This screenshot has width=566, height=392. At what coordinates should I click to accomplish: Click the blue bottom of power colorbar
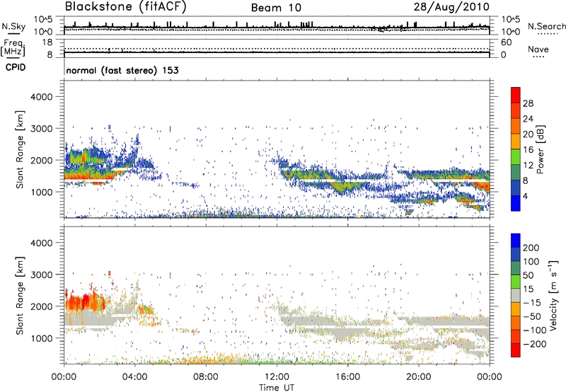click(x=516, y=203)
